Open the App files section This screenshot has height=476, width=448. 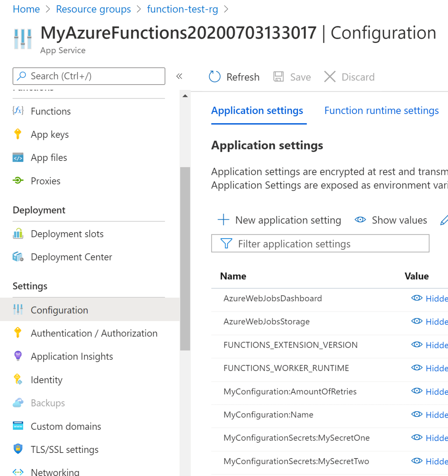[49, 157]
